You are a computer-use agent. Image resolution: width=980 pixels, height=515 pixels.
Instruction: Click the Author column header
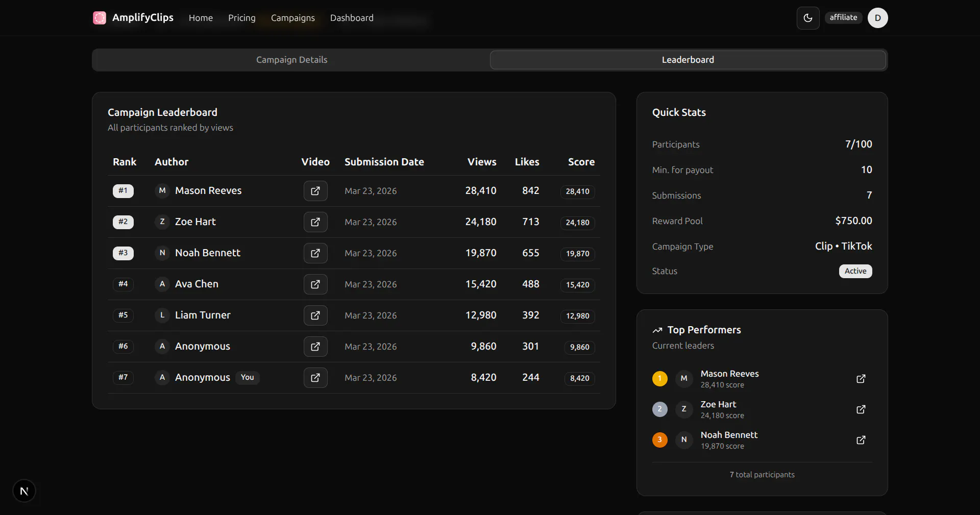coord(171,162)
